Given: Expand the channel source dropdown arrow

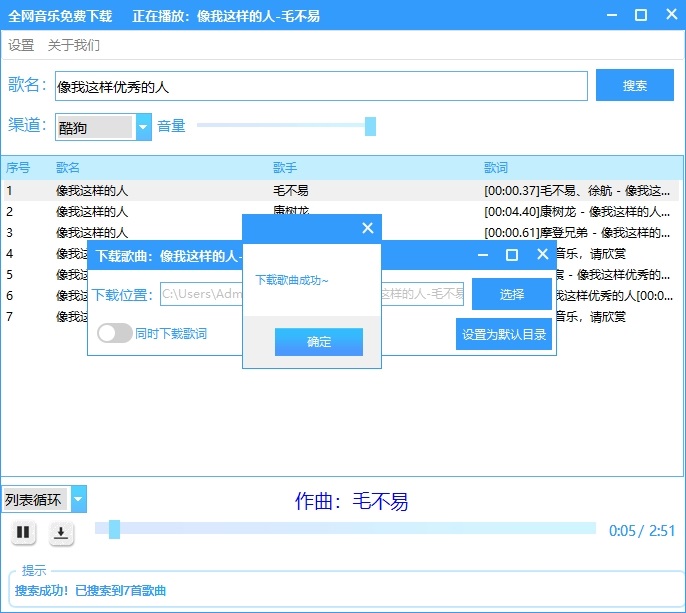Looking at the screenshot, I should [x=143, y=127].
